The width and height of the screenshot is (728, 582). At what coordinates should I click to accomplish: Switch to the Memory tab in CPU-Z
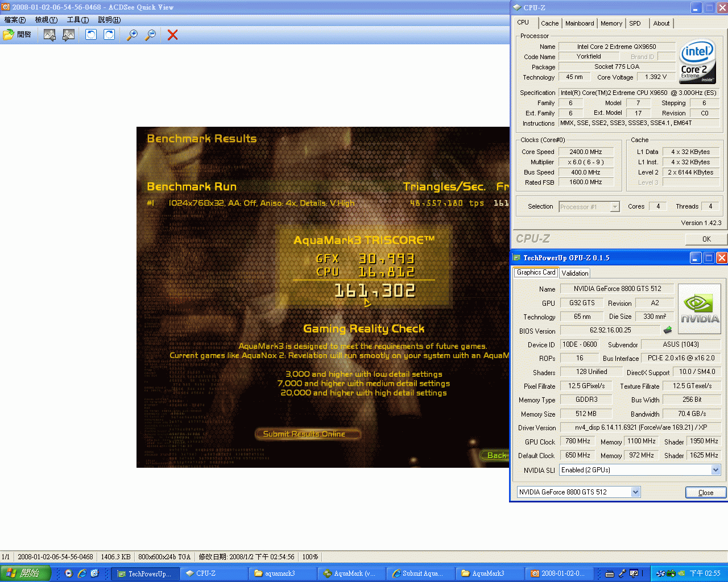click(x=611, y=23)
